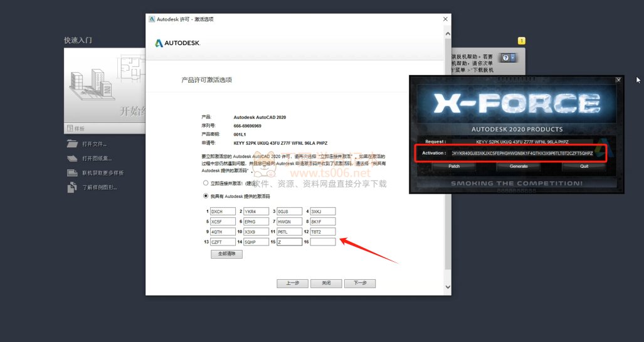Click activation code field 13 containing CZFT
Image resolution: width=644 pixels, height=342 pixels.
click(223, 242)
